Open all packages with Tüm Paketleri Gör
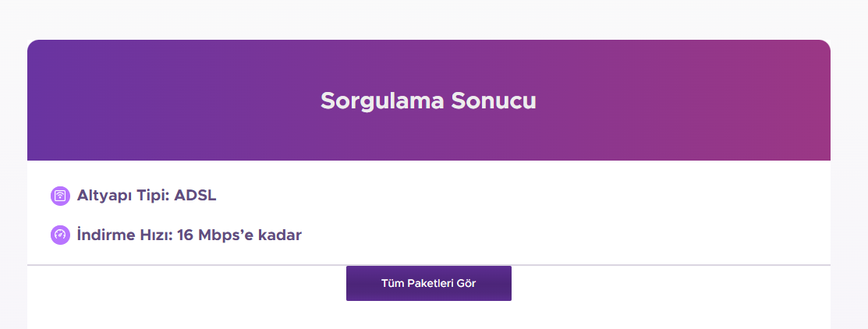The height and width of the screenshot is (329, 868). point(428,284)
